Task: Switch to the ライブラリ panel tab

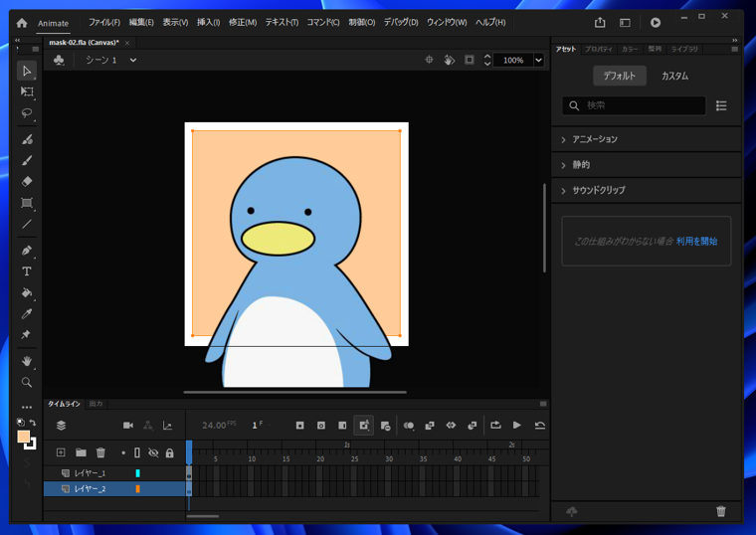Action: click(684, 49)
